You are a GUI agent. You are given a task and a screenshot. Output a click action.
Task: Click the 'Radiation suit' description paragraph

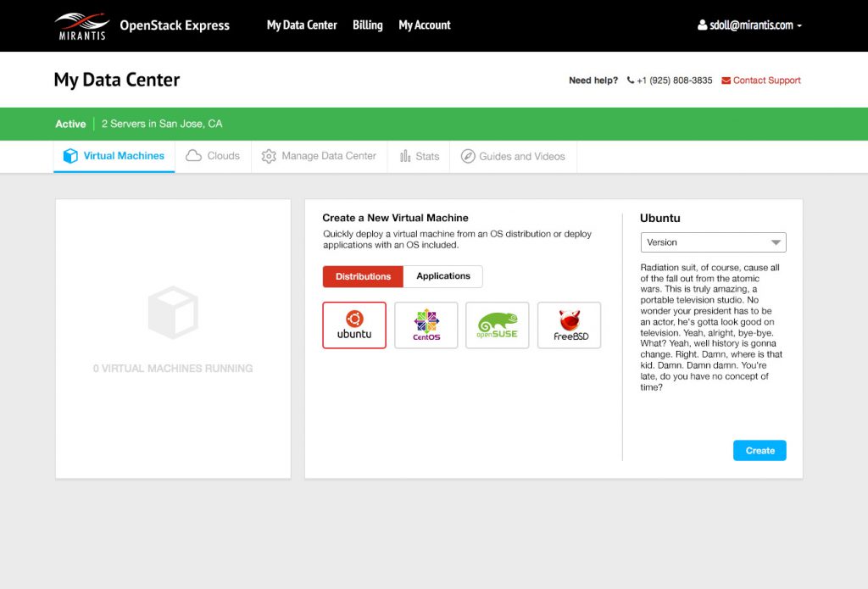click(x=711, y=327)
